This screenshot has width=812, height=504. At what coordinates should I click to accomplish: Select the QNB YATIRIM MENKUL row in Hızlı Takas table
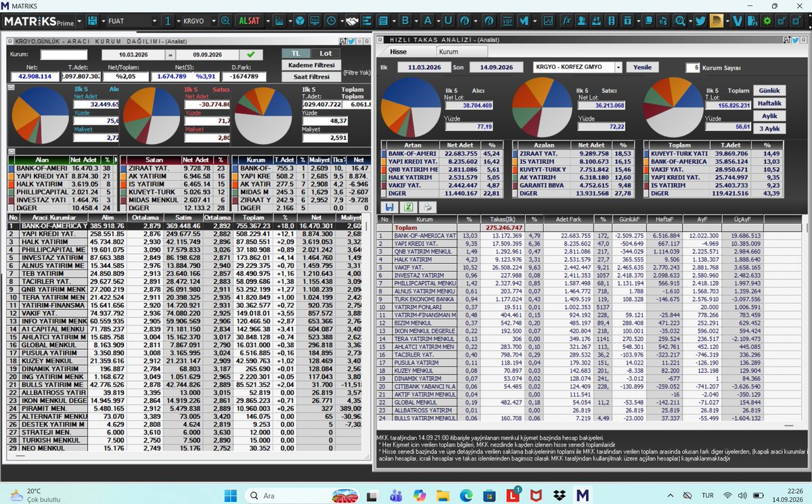coord(589,250)
